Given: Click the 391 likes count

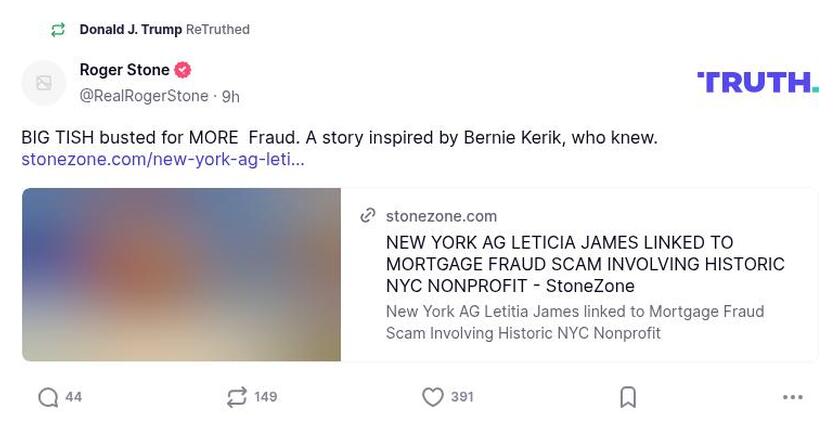Looking at the screenshot, I should (462, 397).
